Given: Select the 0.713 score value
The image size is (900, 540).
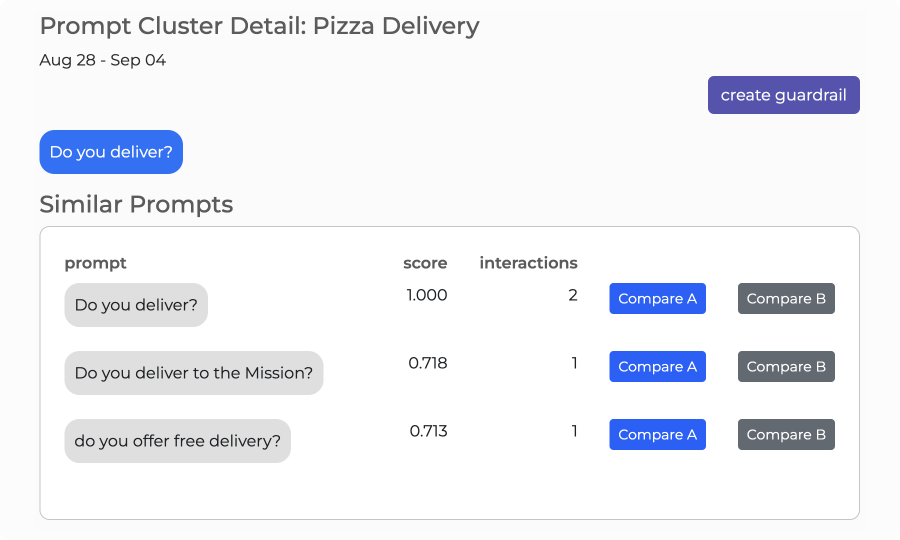Looking at the screenshot, I should [x=428, y=431].
